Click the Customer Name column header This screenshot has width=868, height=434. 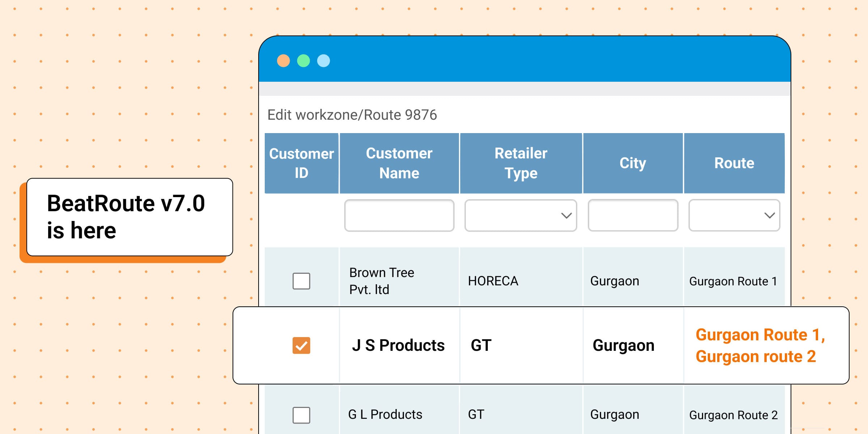[x=399, y=163]
